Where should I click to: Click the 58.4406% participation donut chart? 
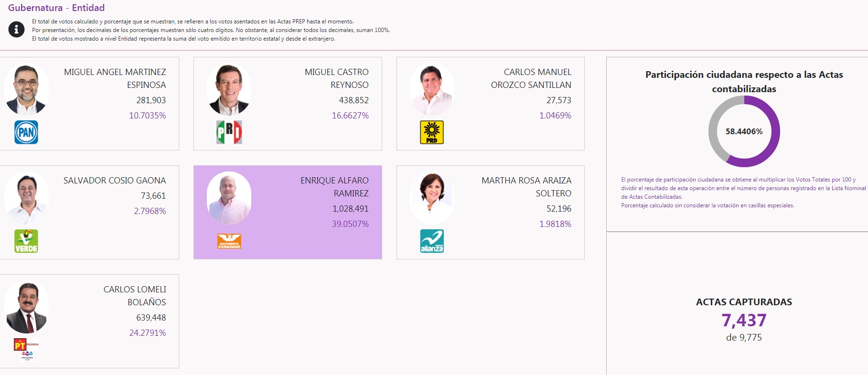pyautogui.click(x=744, y=131)
